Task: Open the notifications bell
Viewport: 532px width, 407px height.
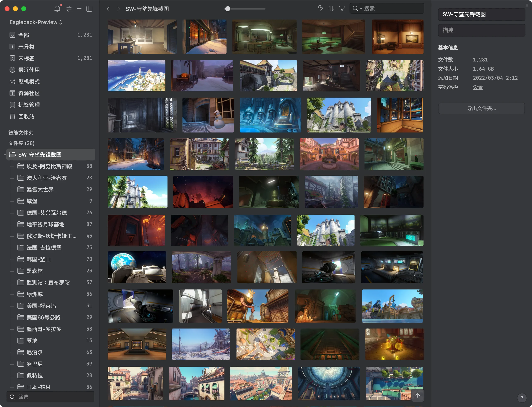Action: click(58, 9)
